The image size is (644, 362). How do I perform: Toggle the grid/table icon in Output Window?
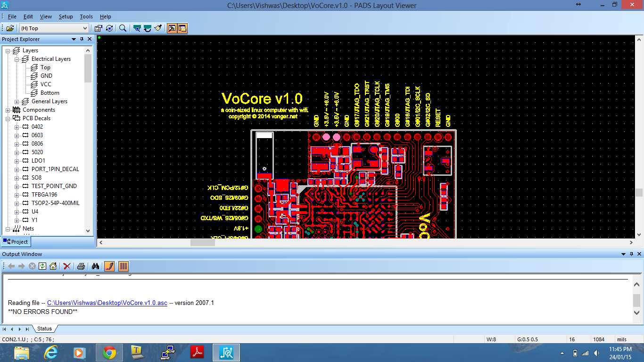click(x=123, y=266)
